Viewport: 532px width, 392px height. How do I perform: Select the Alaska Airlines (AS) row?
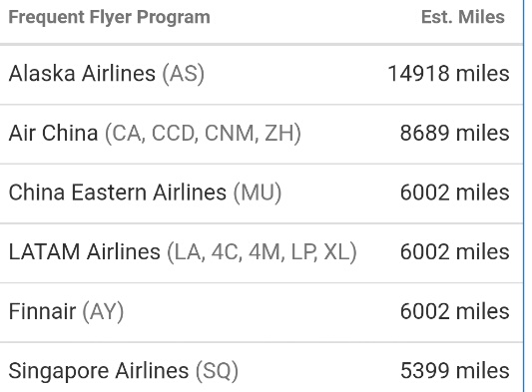(262, 74)
